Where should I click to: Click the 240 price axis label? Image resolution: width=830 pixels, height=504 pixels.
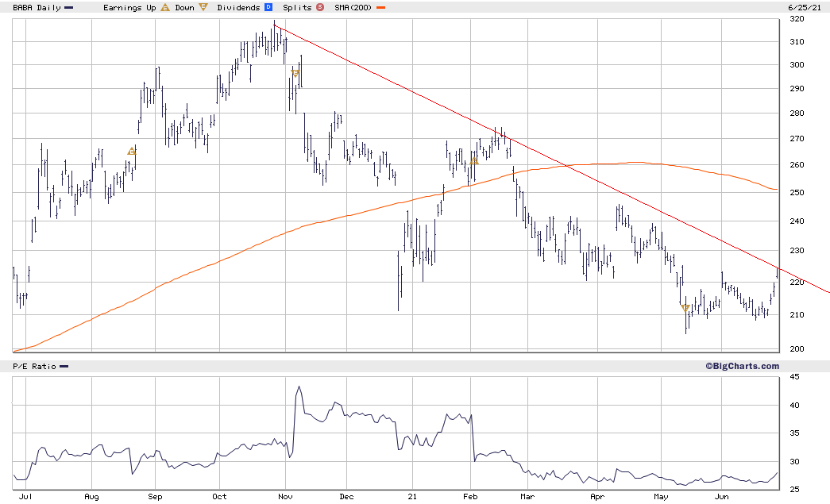coord(797,221)
